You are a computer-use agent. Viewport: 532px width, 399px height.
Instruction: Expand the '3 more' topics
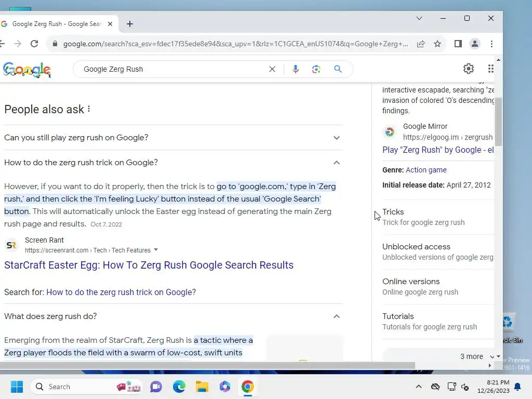tap(476, 356)
